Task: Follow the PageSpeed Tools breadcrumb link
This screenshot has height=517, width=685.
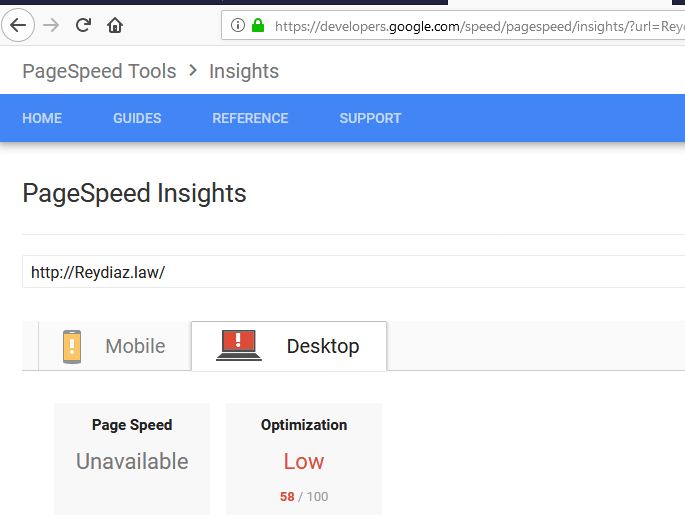Action: (x=99, y=71)
